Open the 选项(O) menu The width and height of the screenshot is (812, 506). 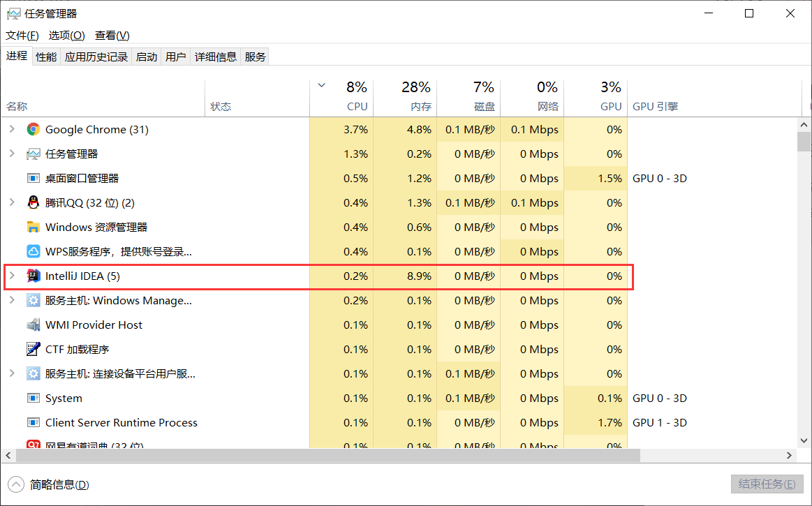click(67, 35)
